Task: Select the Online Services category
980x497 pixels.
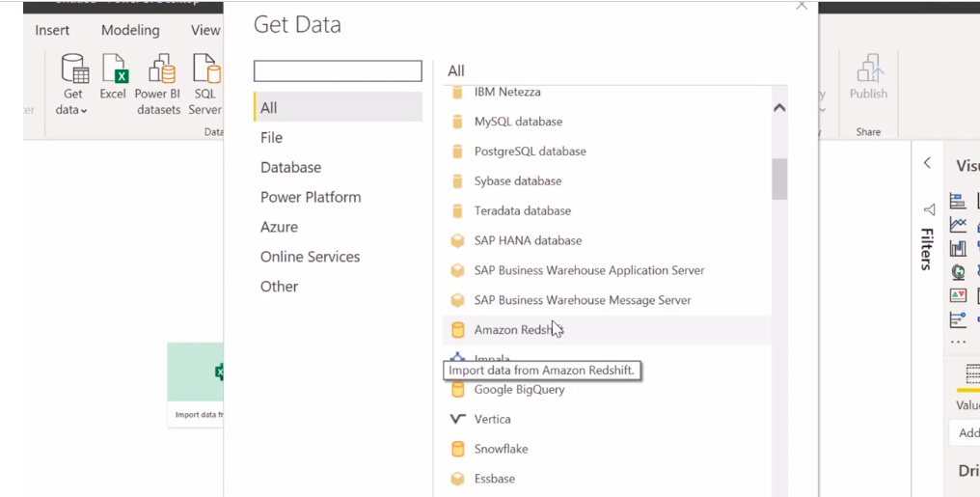Action: (x=339, y=257)
